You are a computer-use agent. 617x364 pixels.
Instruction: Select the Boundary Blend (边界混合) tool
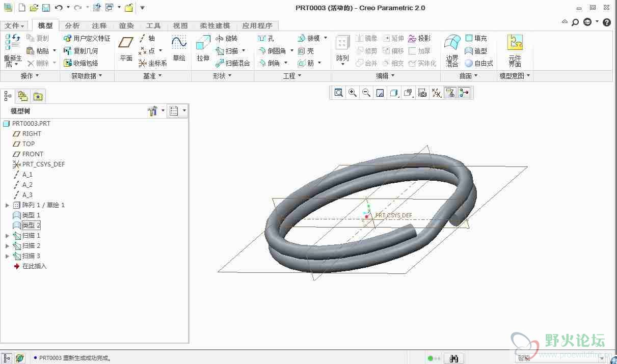(452, 50)
